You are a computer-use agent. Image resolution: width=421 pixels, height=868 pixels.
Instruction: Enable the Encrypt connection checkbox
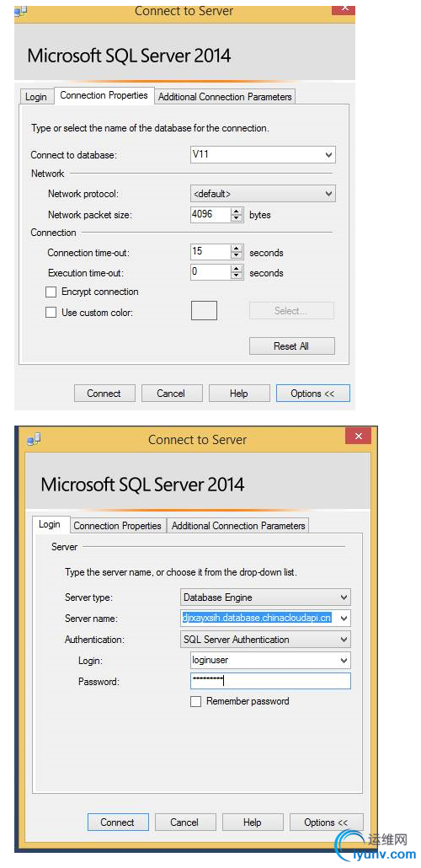(x=51, y=292)
